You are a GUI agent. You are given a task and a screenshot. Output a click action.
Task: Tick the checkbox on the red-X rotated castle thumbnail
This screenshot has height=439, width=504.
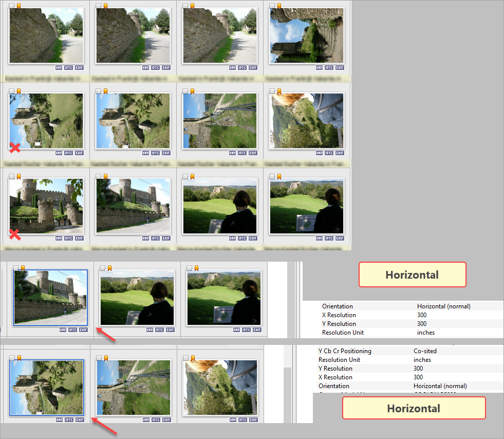point(12,91)
